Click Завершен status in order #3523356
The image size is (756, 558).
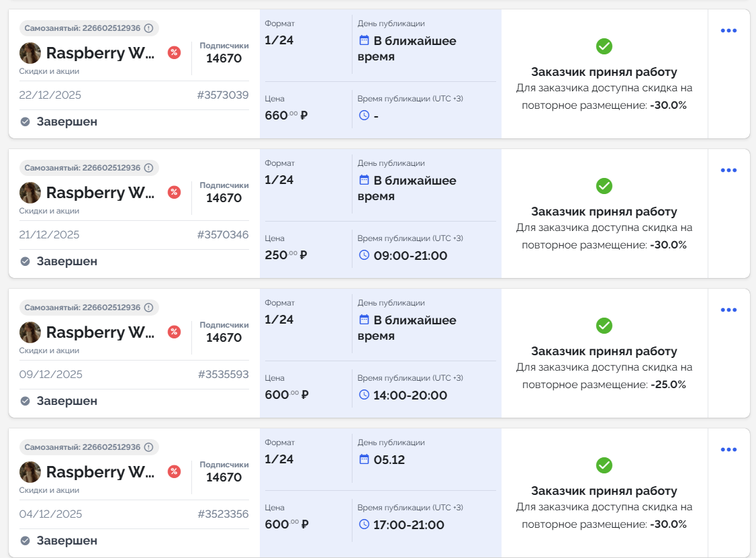tap(66, 541)
